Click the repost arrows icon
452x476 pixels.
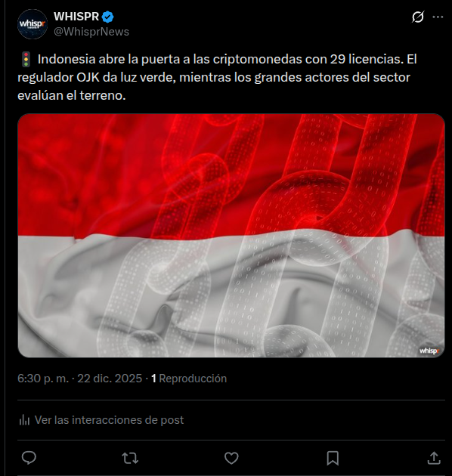130,458
